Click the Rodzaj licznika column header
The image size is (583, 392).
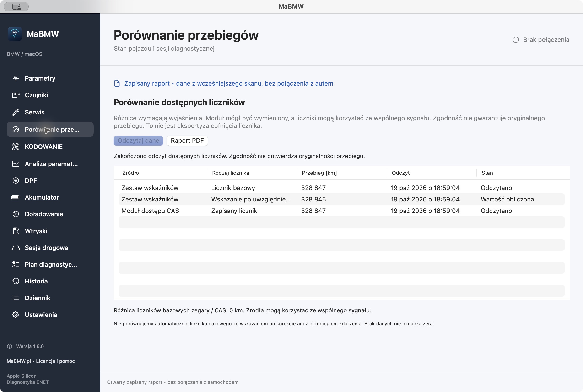click(230, 173)
